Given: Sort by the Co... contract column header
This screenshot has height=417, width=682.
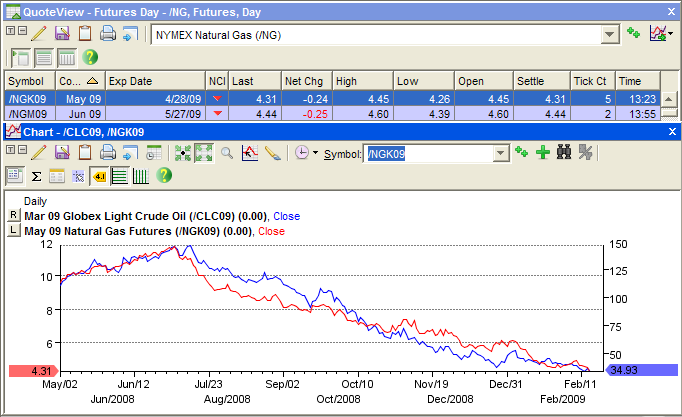Looking at the screenshot, I should (80, 81).
